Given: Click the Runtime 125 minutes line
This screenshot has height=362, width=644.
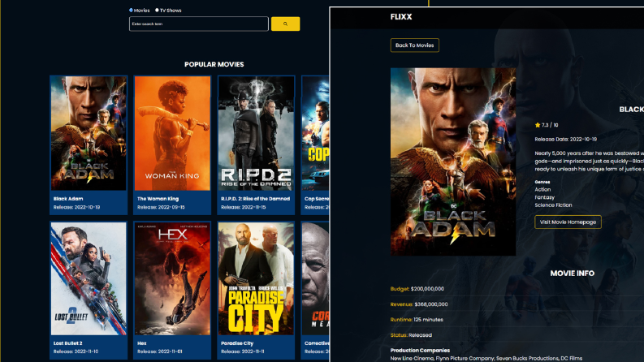Looking at the screenshot, I should point(417,320).
